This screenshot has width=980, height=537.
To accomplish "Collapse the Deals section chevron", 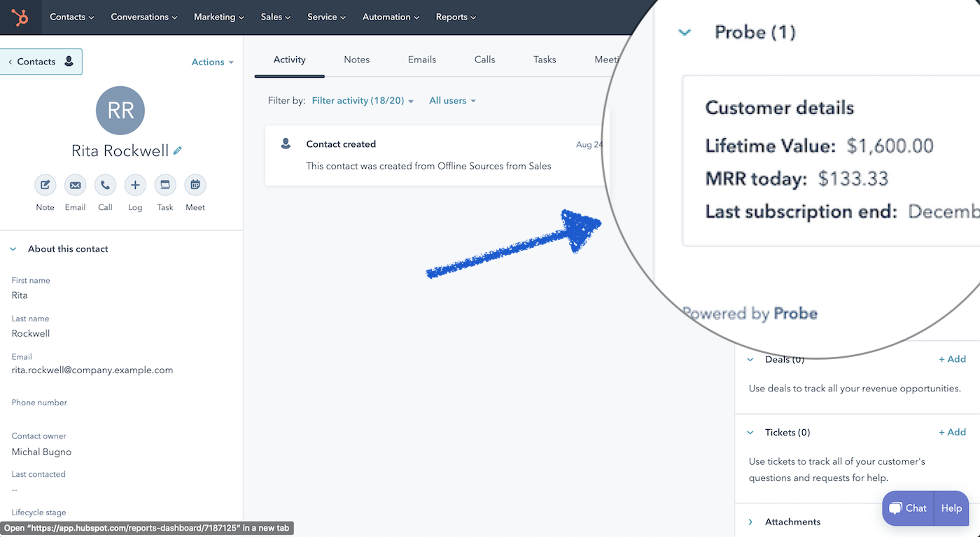I will click(750, 359).
